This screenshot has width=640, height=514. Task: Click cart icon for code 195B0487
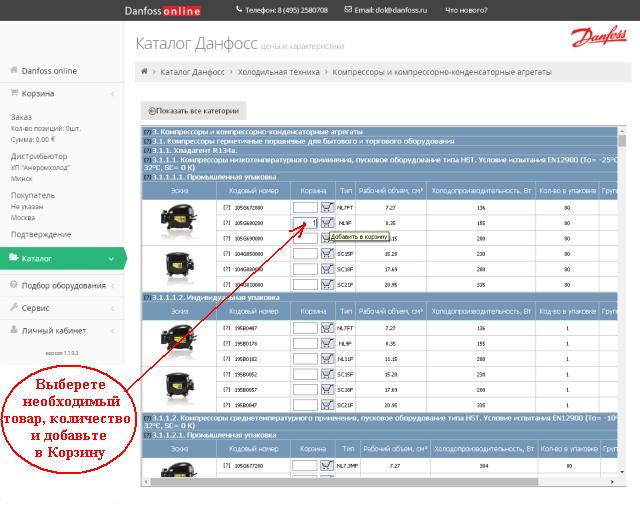click(328, 328)
